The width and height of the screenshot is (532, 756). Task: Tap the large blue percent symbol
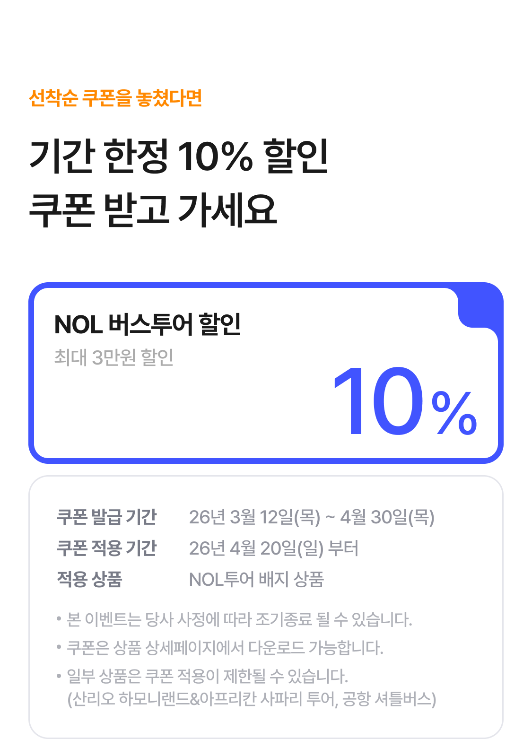click(x=454, y=413)
